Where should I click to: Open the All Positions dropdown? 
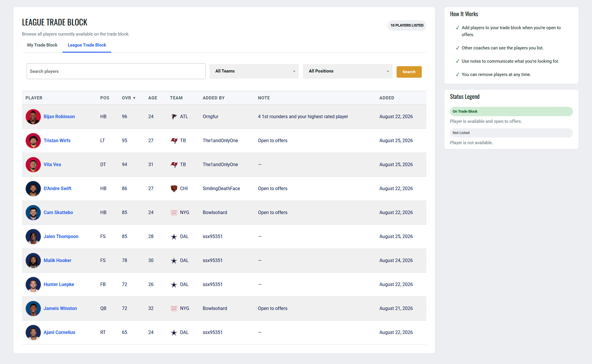click(347, 71)
